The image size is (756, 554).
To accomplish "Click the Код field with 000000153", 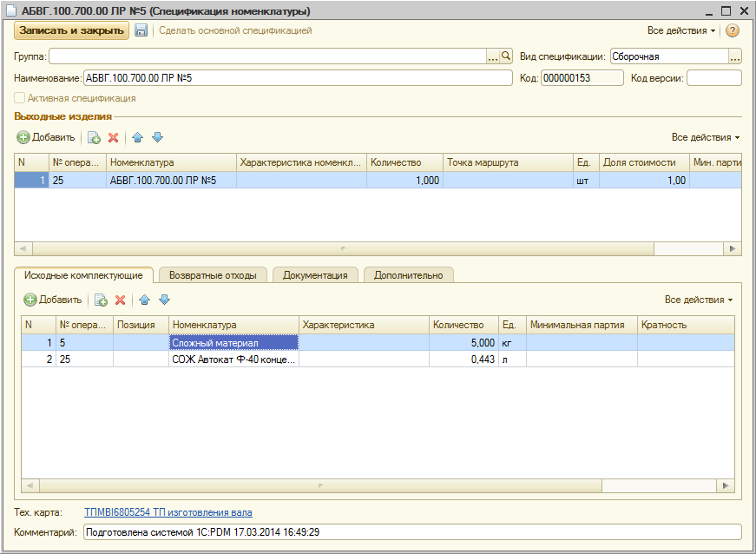I will 582,78.
